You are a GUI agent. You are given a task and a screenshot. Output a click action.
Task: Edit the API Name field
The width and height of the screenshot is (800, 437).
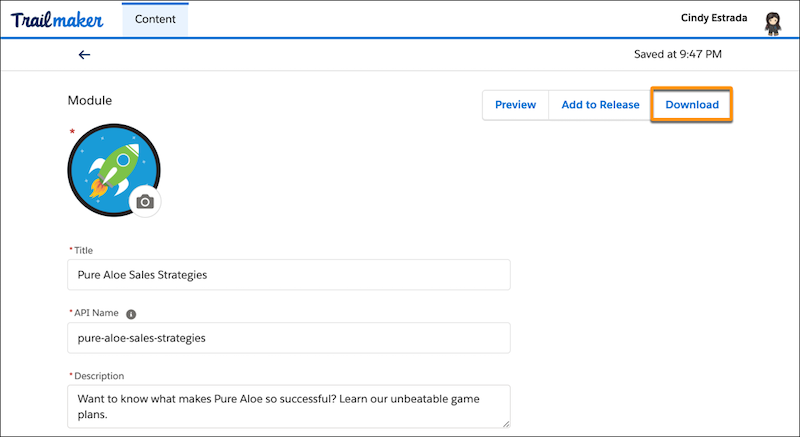(x=289, y=338)
